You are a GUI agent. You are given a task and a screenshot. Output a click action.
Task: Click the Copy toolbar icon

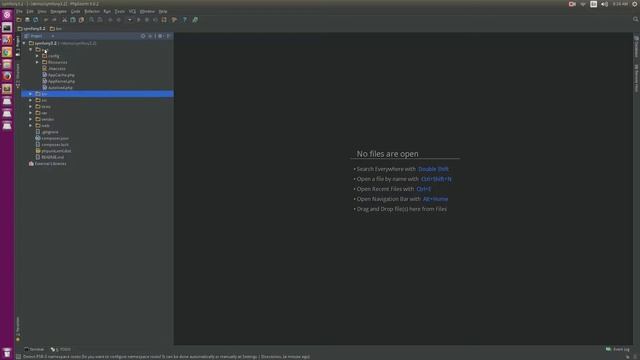coord(73,20)
